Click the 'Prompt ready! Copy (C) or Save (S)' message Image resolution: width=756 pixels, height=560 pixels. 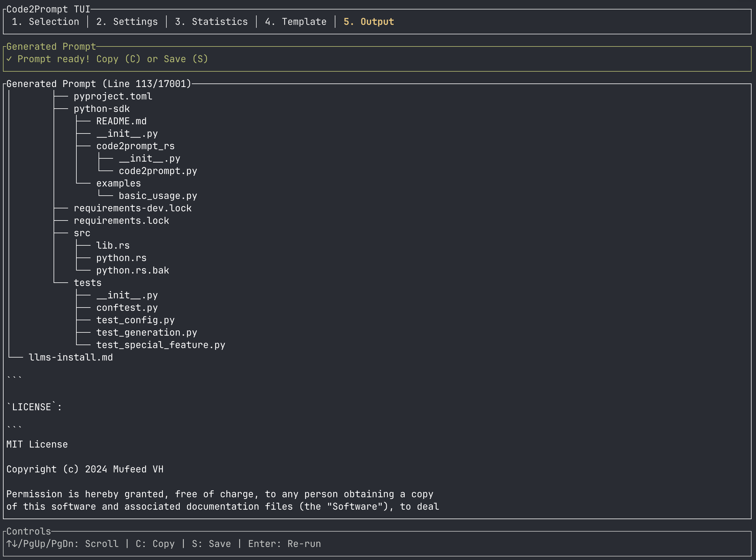[113, 59]
